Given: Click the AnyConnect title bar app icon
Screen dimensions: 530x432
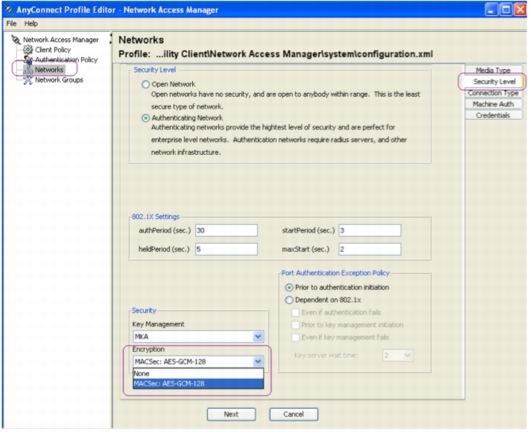Looking at the screenshot, I should point(9,10).
